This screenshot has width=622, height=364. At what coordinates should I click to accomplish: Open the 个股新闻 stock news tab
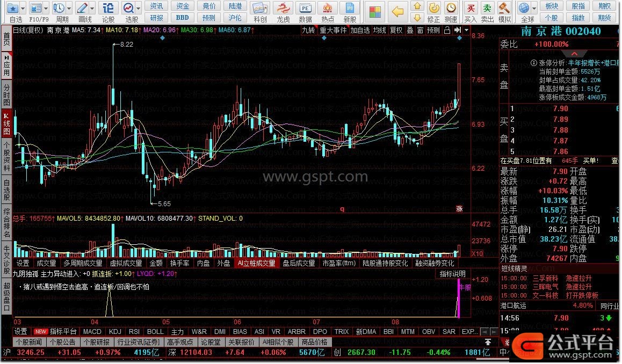click(29, 342)
